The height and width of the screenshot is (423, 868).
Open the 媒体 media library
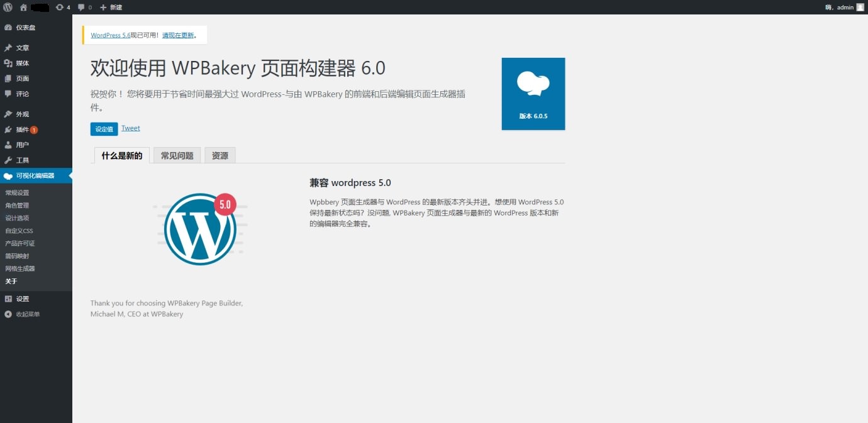tap(36, 63)
